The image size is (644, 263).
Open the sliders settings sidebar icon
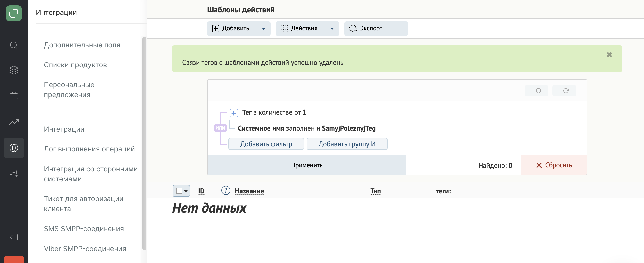click(x=14, y=174)
